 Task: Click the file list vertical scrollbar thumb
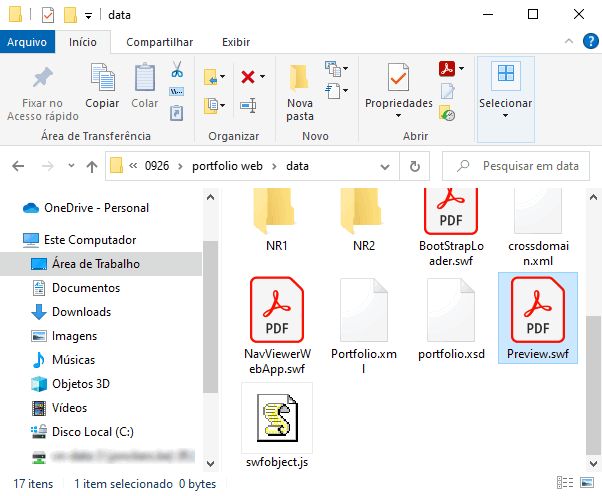pos(593,385)
